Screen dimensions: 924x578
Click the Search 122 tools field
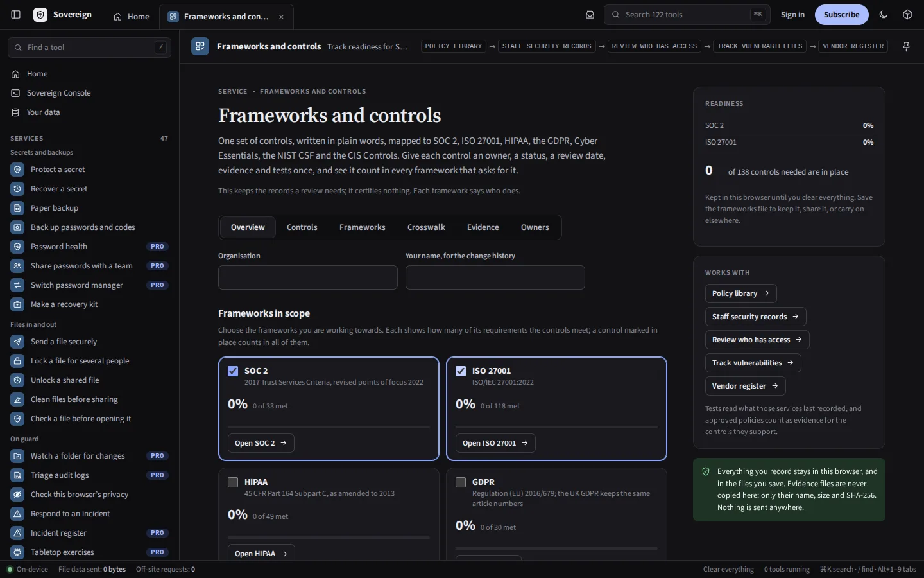[x=687, y=15]
